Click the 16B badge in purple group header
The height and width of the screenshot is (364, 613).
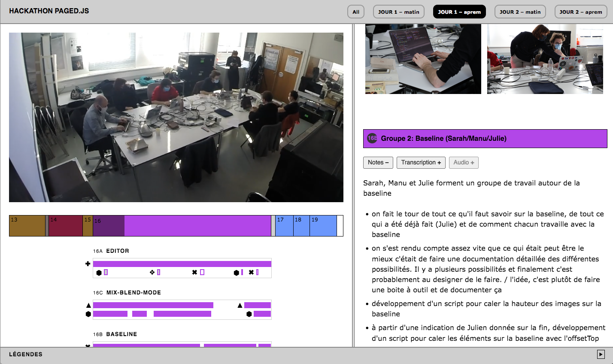(x=372, y=138)
